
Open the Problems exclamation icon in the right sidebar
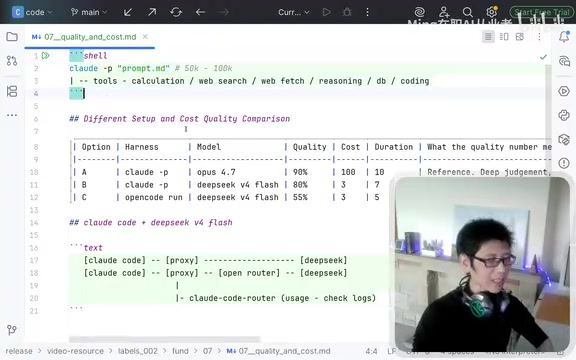coord(564,163)
